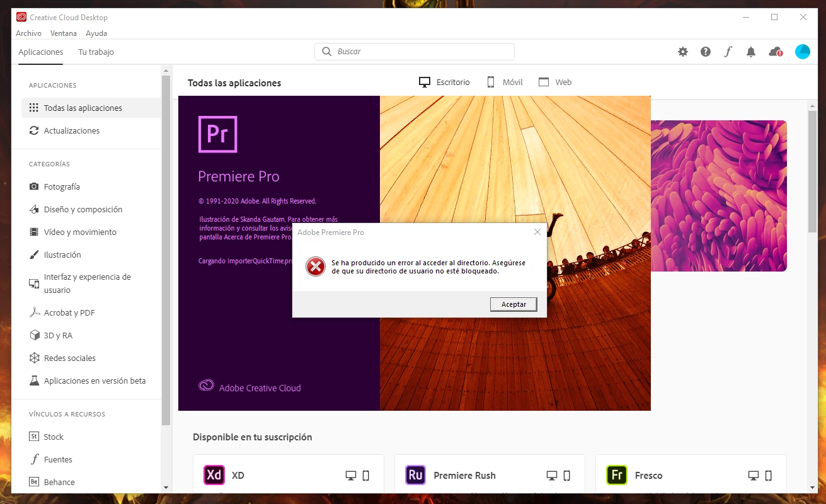826x504 pixels.
Task: Switch to the Tu trabajo tab
Action: [96, 52]
